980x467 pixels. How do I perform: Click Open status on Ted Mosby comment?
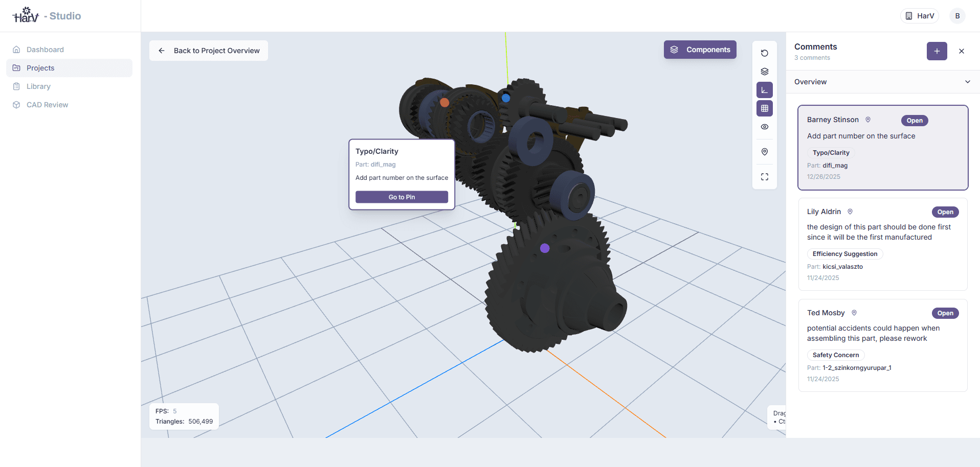pyautogui.click(x=945, y=313)
